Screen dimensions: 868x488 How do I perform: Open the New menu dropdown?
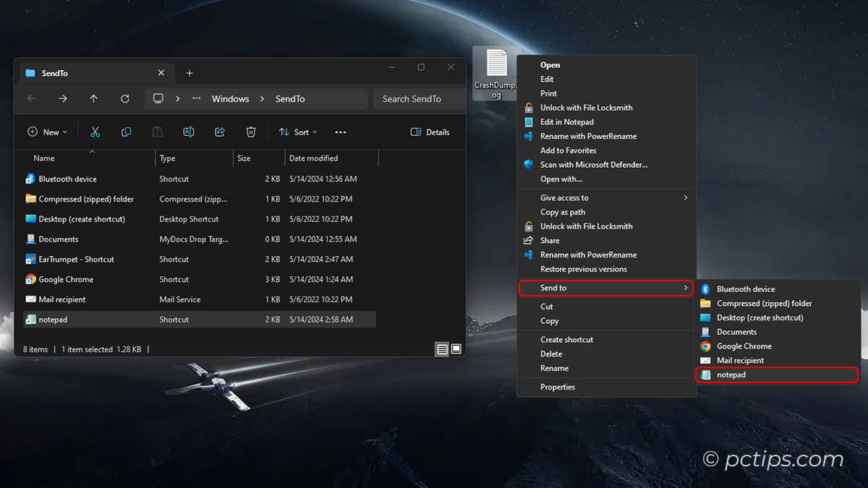(x=47, y=132)
